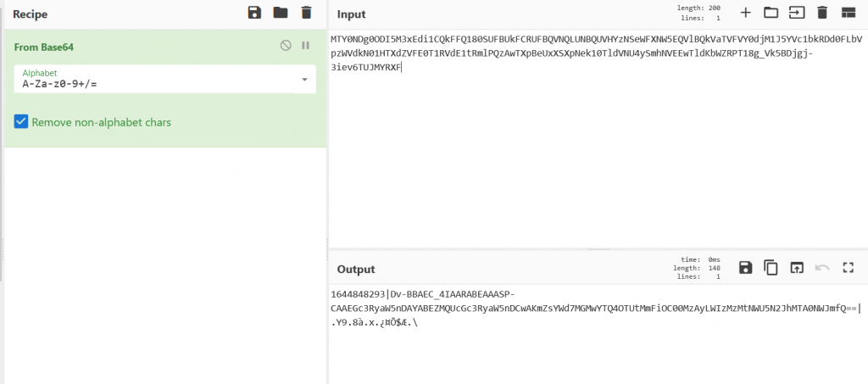Image resolution: width=868 pixels, height=384 pixels.
Task: Open the Alphabet dropdown
Action: (304, 81)
